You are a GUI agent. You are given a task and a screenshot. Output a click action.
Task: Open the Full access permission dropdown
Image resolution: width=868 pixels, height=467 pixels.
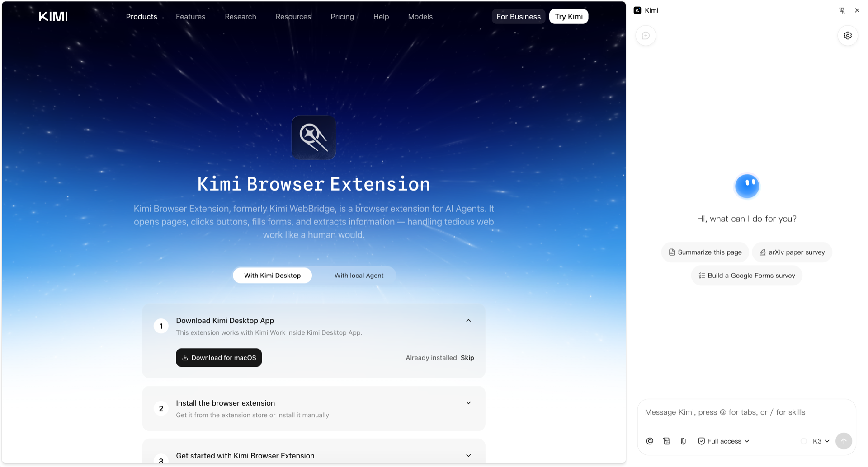(724, 441)
